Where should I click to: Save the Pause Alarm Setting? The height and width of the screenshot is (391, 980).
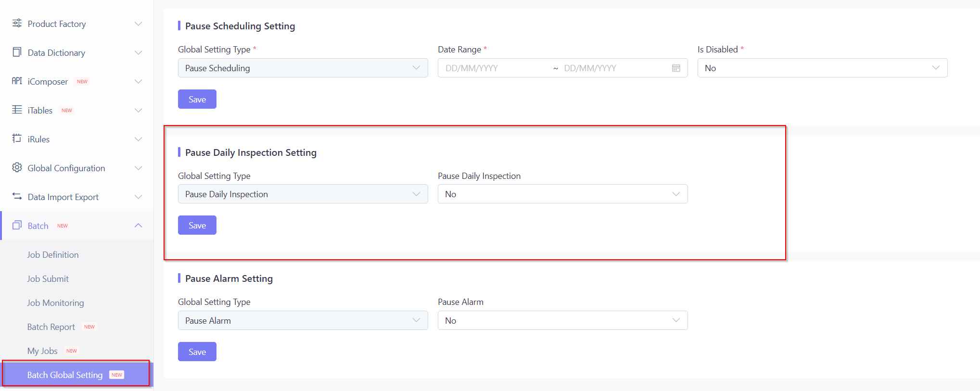click(197, 352)
